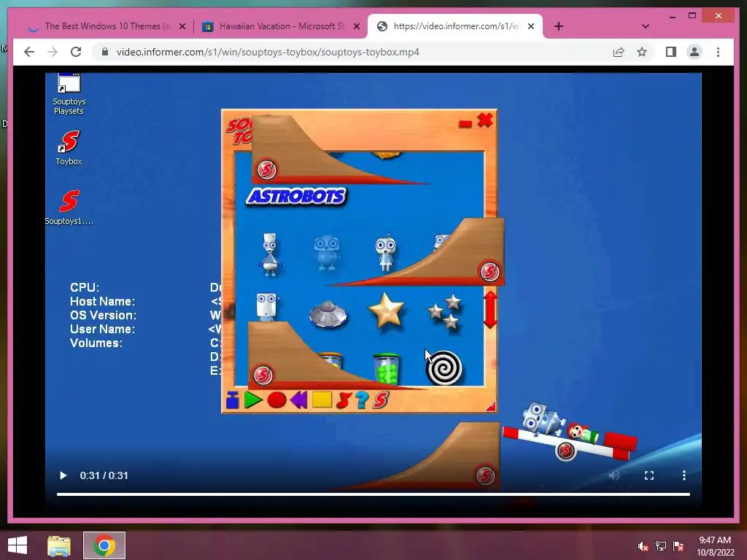Click the Chrome taskbar icon
Viewport: 747px width, 560px height.
(x=104, y=545)
